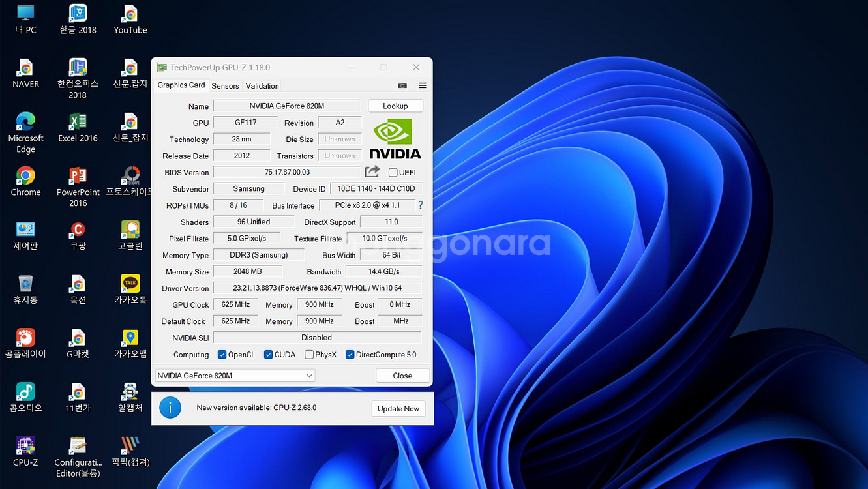Click the Update Now button
Screen dimensions: 868x489
(398, 409)
